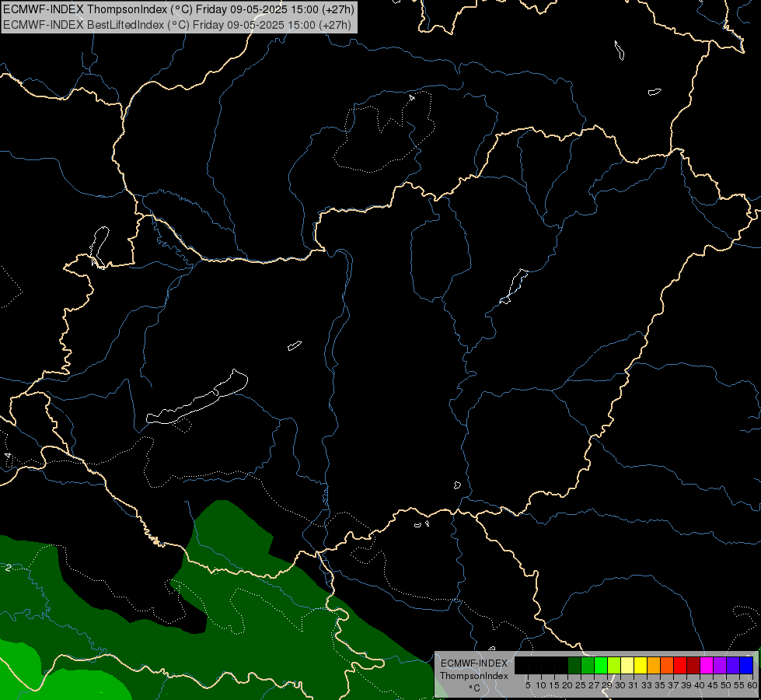761x700 pixels.
Task: Choose the orange 33–35 legend swatch
Action: coord(654,665)
